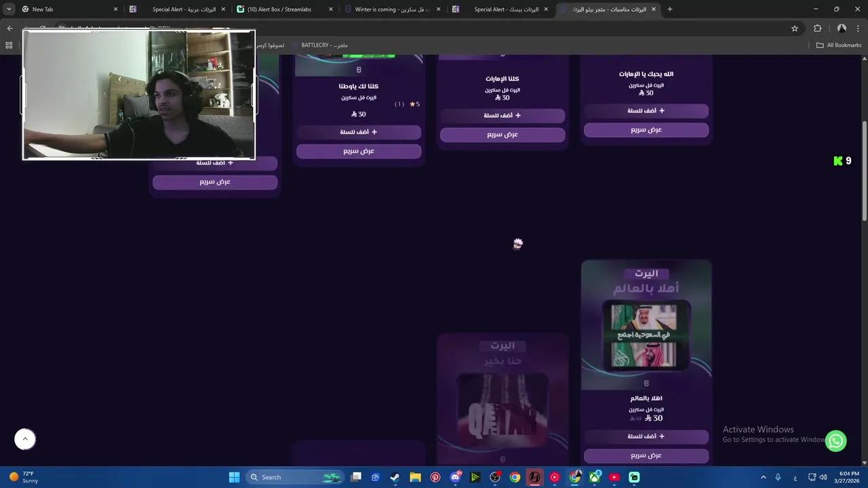Open الله يحبك يا الإمارات title

(x=646, y=75)
